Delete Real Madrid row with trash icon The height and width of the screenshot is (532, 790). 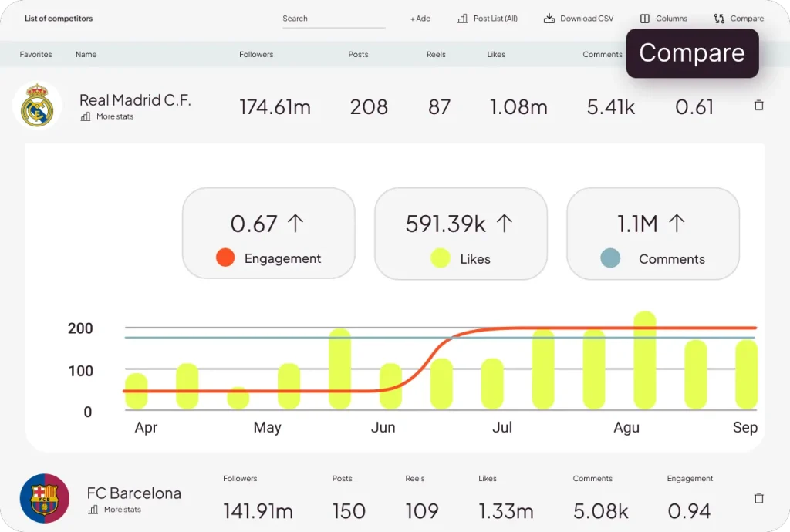tap(758, 106)
